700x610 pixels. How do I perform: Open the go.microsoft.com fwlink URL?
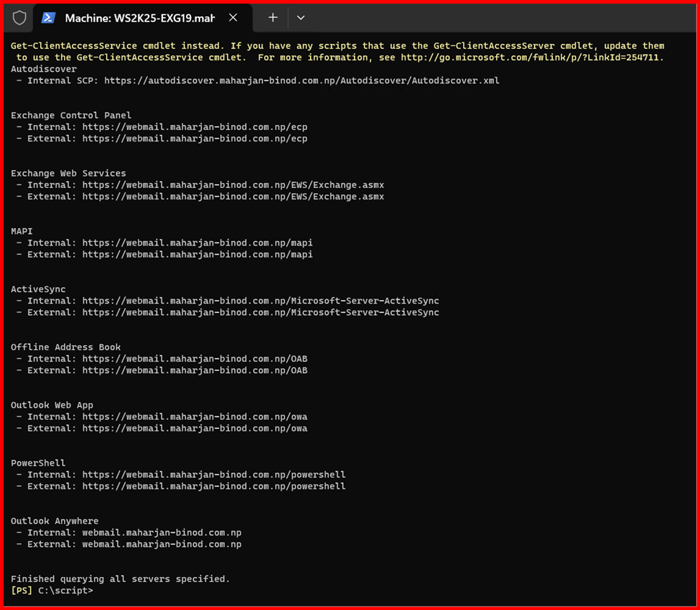point(531,57)
